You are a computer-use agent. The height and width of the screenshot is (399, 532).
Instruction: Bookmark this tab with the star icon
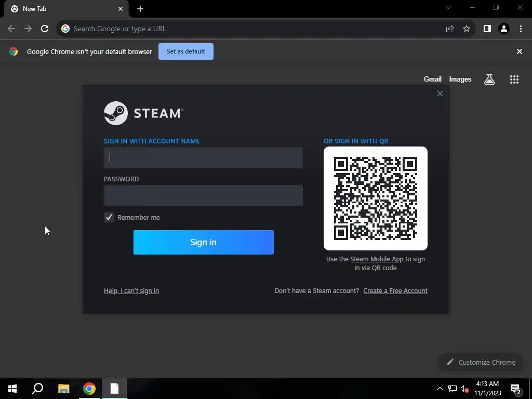point(467,29)
